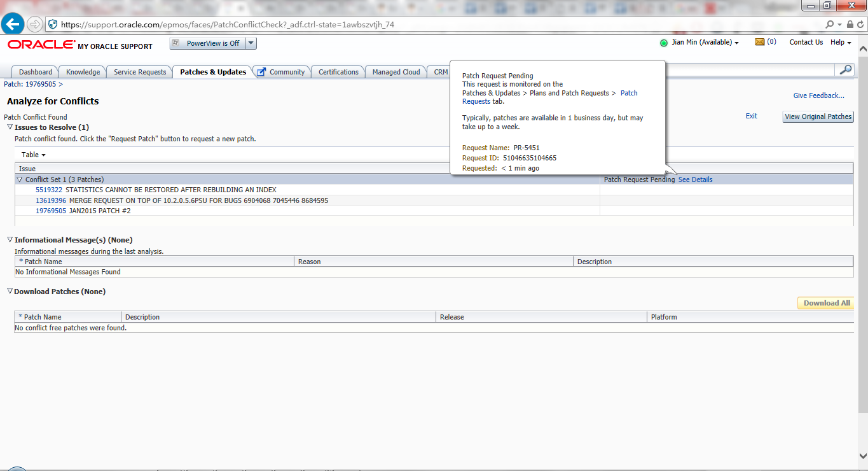This screenshot has width=868, height=471.
Task: Click Request Name PR-5451 text in popup
Action: [500, 148]
